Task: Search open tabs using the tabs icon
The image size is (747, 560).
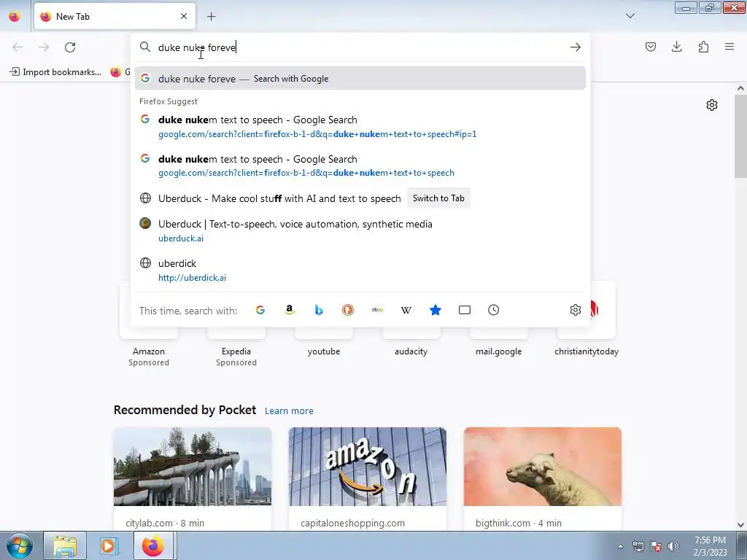Action: [x=465, y=310]
